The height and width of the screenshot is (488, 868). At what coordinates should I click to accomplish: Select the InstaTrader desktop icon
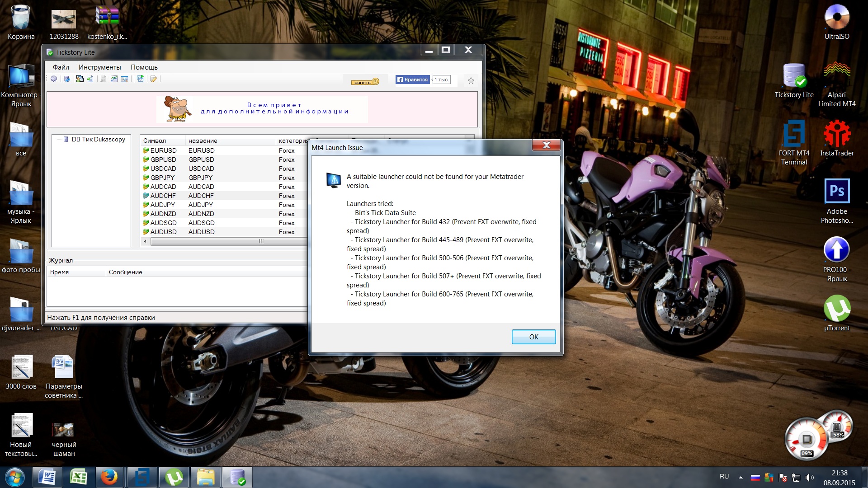pyautogui.click(x=837, y=139)
